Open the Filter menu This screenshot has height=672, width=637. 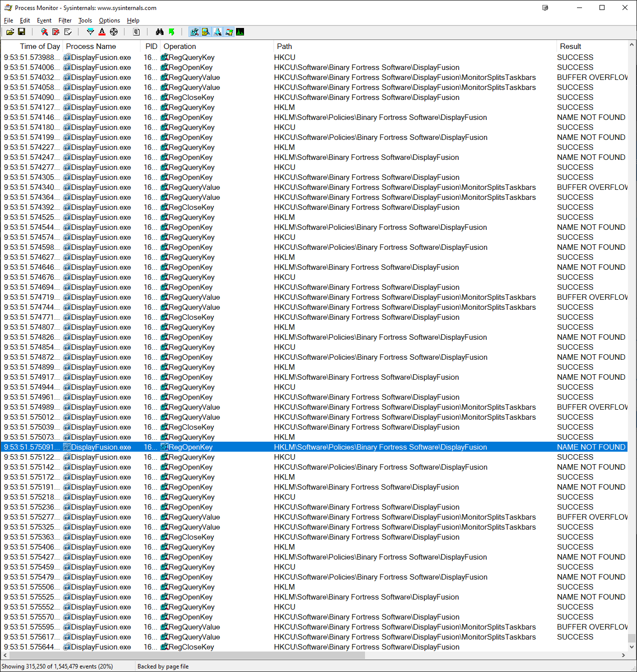65,20
